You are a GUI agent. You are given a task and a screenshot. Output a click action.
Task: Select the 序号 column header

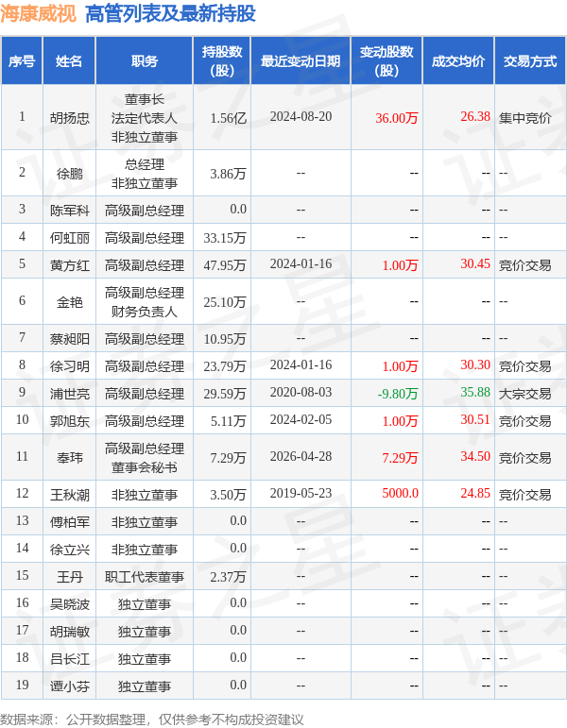point(22,60)
